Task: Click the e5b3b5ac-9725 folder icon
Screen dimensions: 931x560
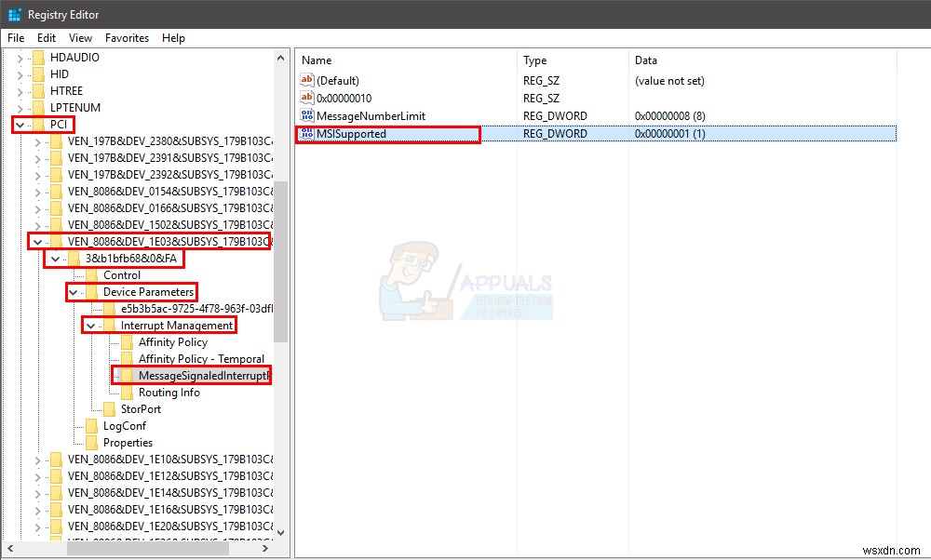Action: (x=110, y=309)
